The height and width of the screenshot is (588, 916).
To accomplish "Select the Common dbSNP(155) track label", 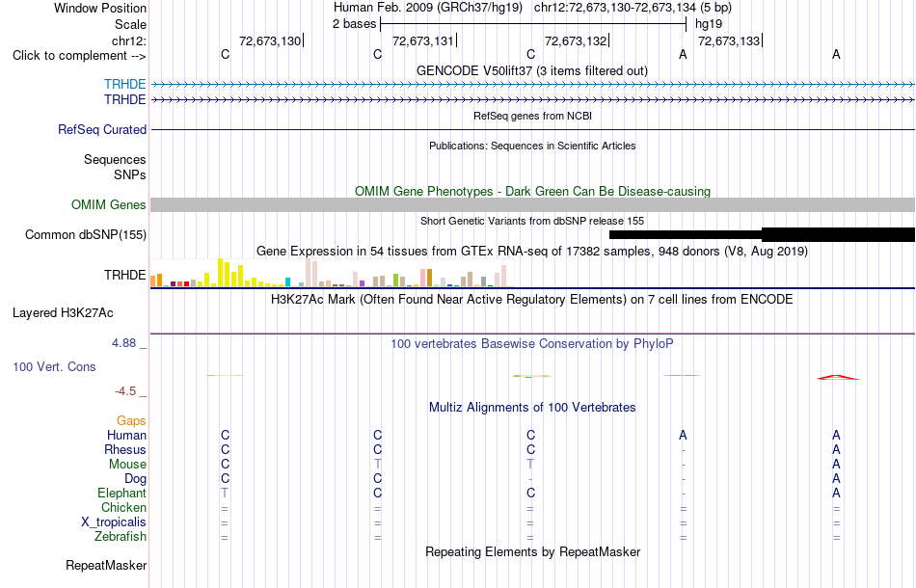I will click(86, 235).
